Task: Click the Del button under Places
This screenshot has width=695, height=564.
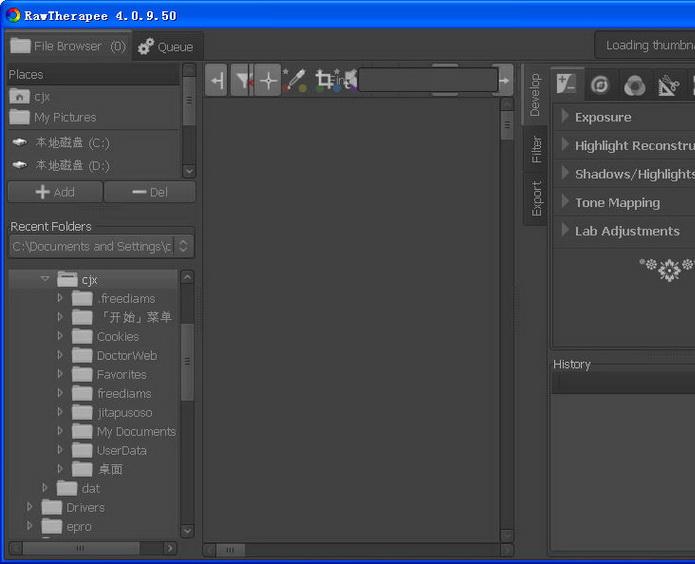Action: click(150, 192)
